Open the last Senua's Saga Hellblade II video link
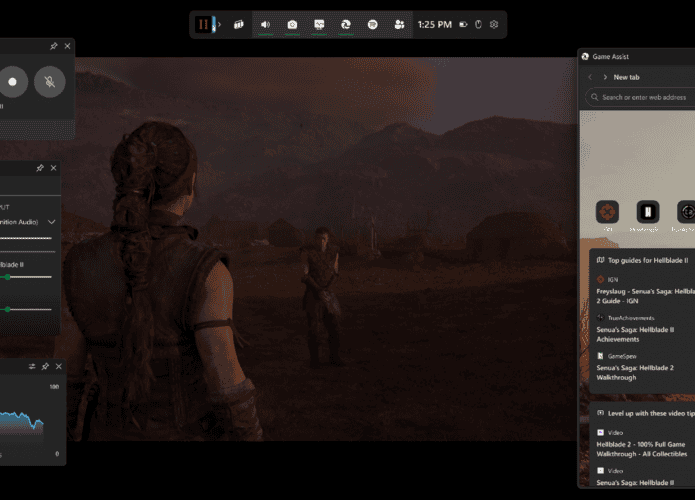695x500 pixels. tap(635, 482)
